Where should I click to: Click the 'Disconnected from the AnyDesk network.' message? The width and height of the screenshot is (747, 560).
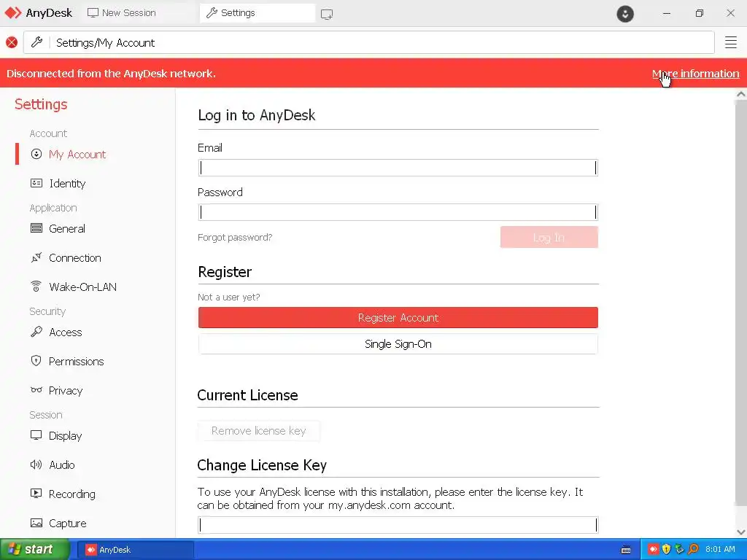click(111, 74)
